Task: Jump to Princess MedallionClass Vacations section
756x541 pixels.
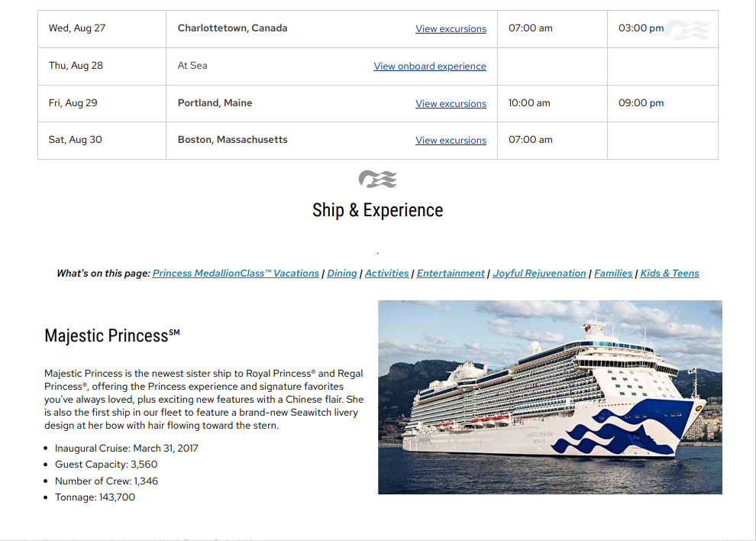Action: 236,274
